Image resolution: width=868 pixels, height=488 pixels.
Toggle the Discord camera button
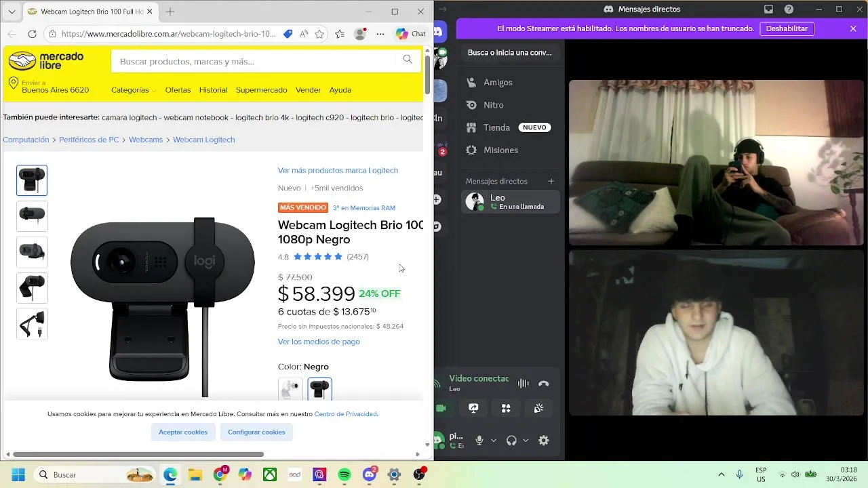(x=441, y=408)
